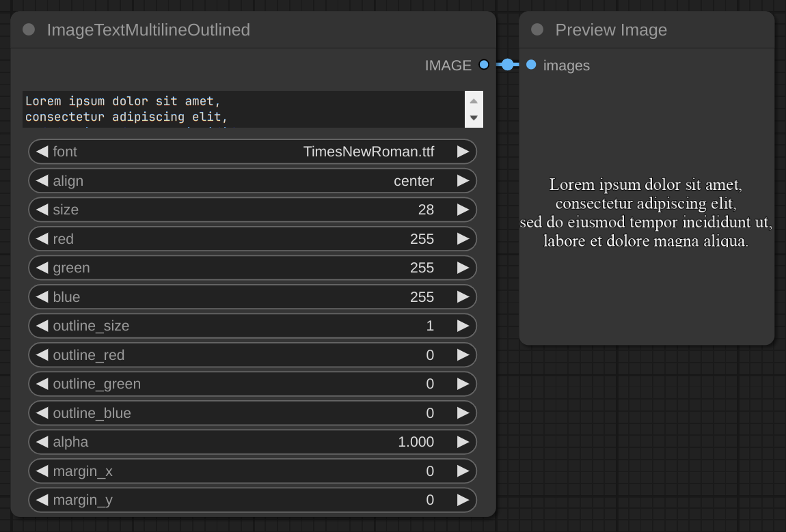The width and height of the screenshot is (786, 532).
Task: Collapse the Preview Image node via its dot
Action: [x=537, y=29]
